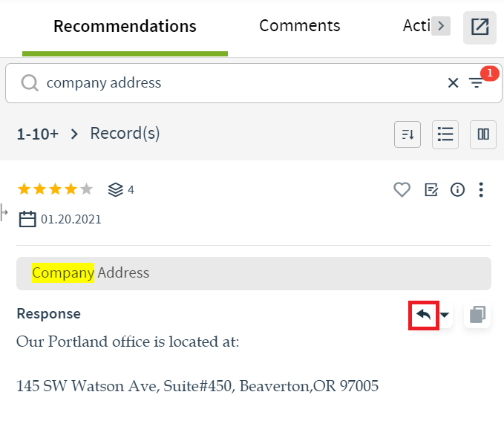Screen dimensions: 504x438
Task: Open the search filter options icon
Action: [476, 83]
